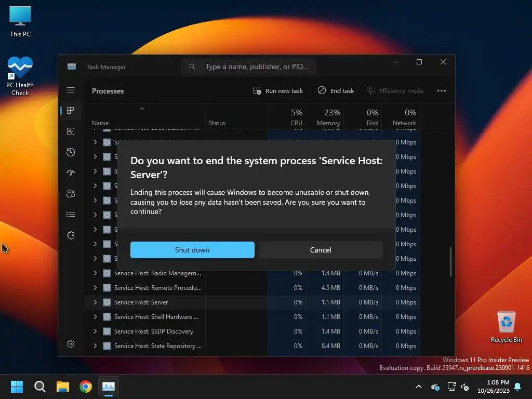
Task: Click the Service Host: SSDP Discovery process icon
Action: (107, 331)
